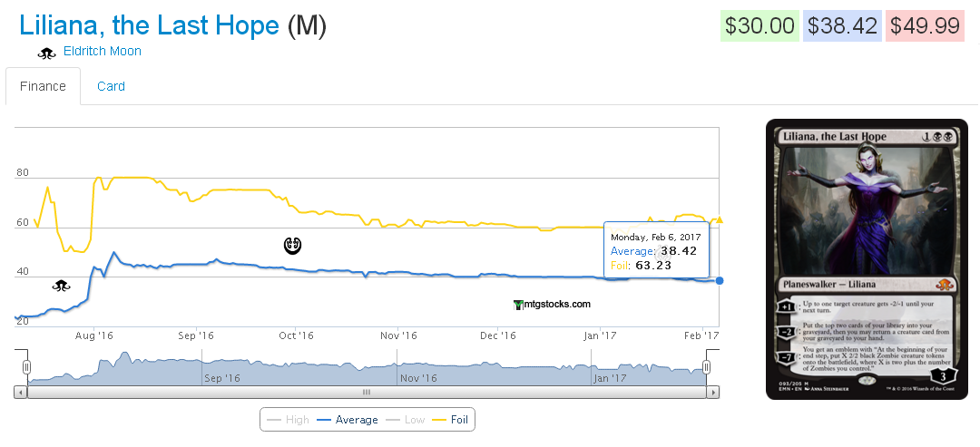Click the Foil value 63.23 in the tooltip
The width and height of the screenshot is (980, 447).
(652, 266)
